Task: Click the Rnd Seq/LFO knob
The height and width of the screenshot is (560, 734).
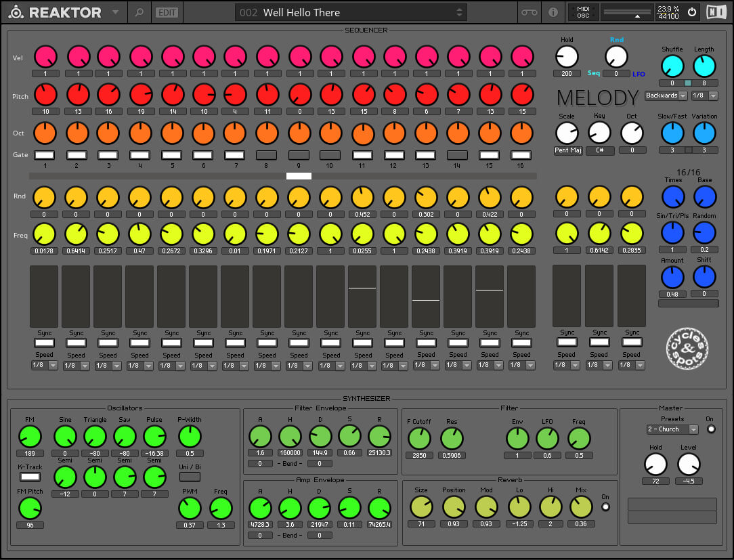Action: (616, 57)
